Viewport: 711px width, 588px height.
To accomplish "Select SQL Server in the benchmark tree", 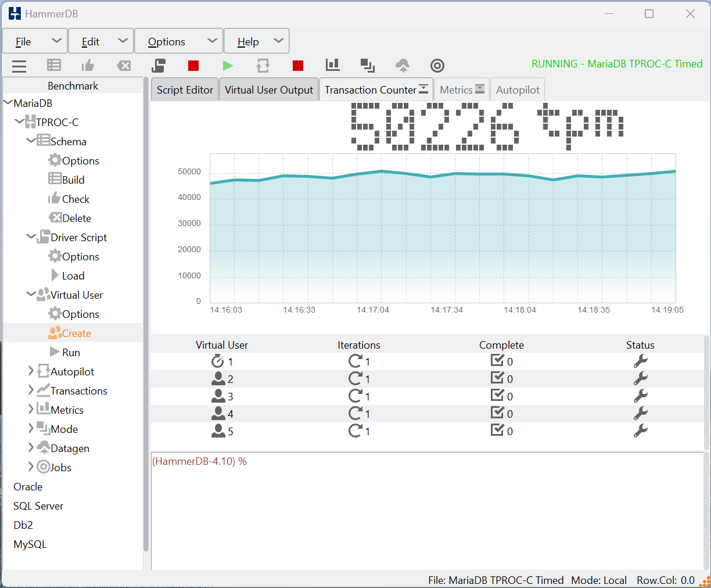I will tap(38, 505).
